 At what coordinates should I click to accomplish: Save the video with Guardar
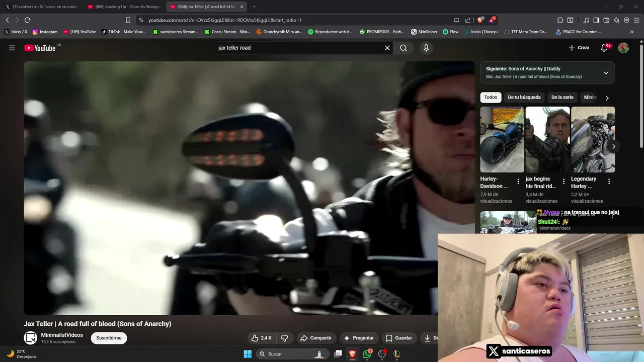pos(399,338)
